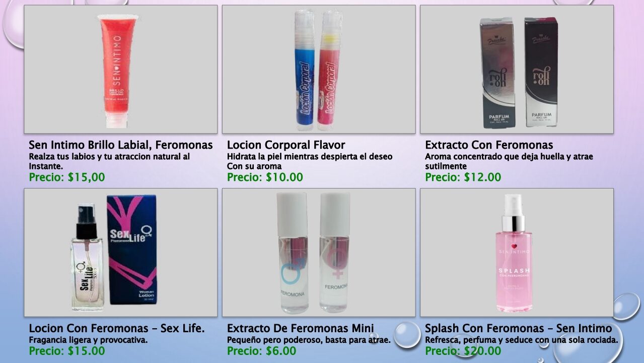Select the mini feromona bottles image
Viewport: 644px width, 363px height.
point(319,253)
